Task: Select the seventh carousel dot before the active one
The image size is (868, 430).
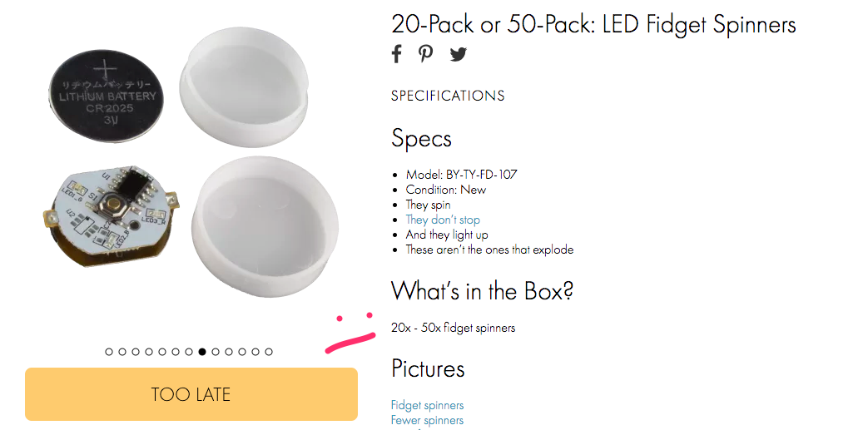Action: coord(189,352)
